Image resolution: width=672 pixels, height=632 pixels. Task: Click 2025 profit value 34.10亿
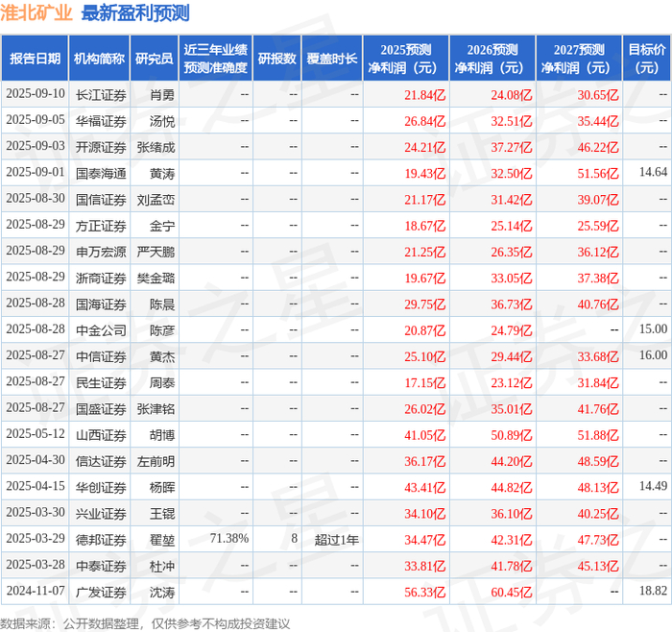(424, 513)
